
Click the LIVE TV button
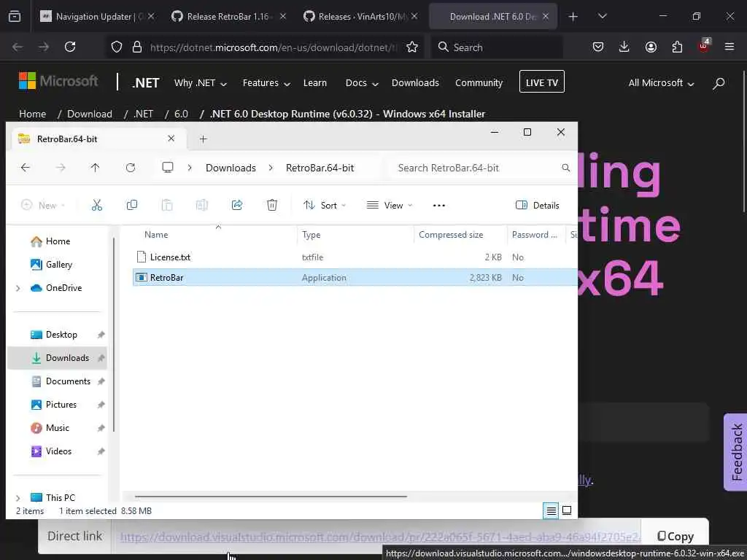point(542,82)
